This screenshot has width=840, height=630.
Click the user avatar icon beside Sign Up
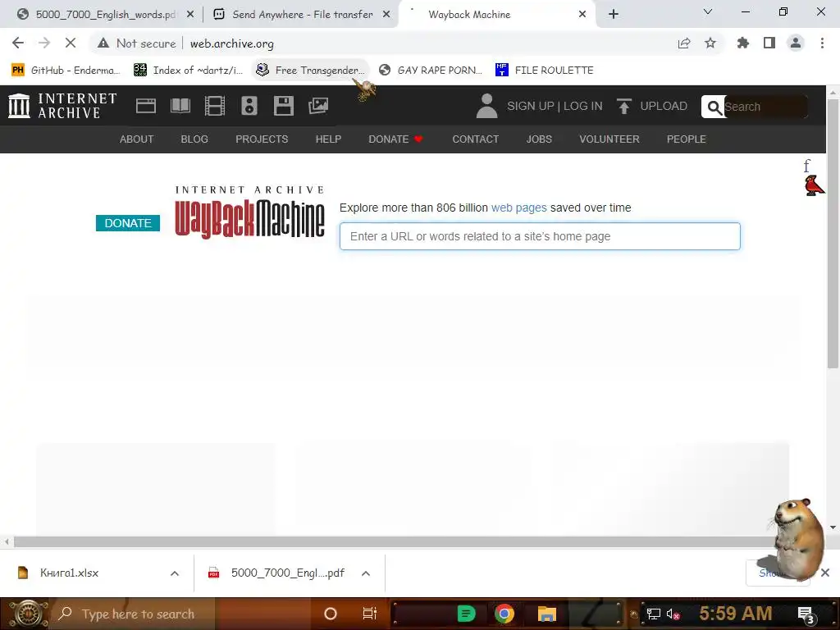coord(486,106)
